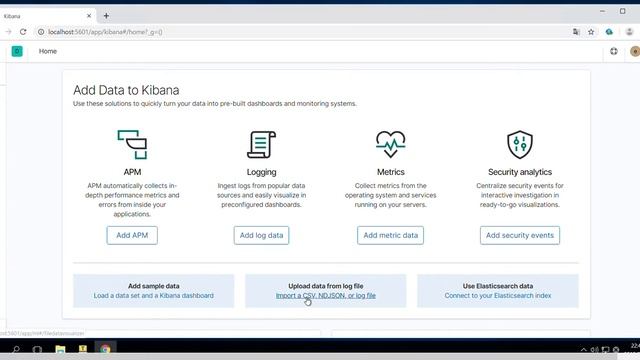The width and height of the screenshot is (640, 360).
Task: Click the translate page icon
Action: pyautogui.click(x=576, y=32)
